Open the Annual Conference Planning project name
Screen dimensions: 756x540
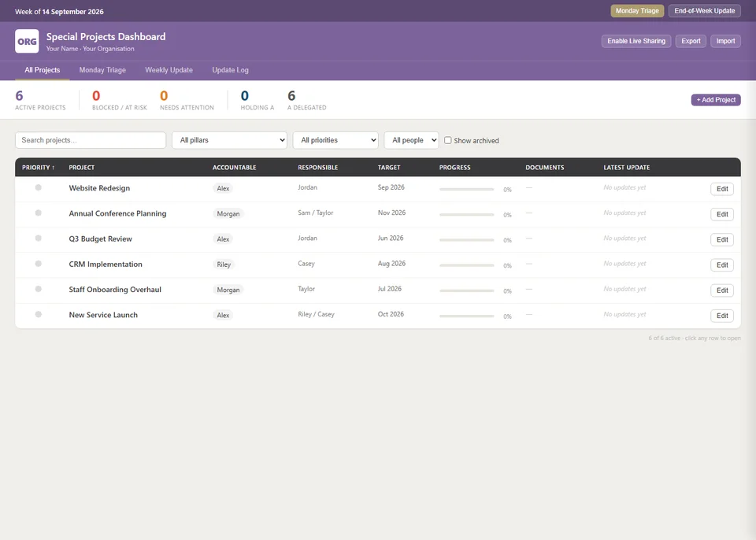pyautogui.click(x=117, y=213)
